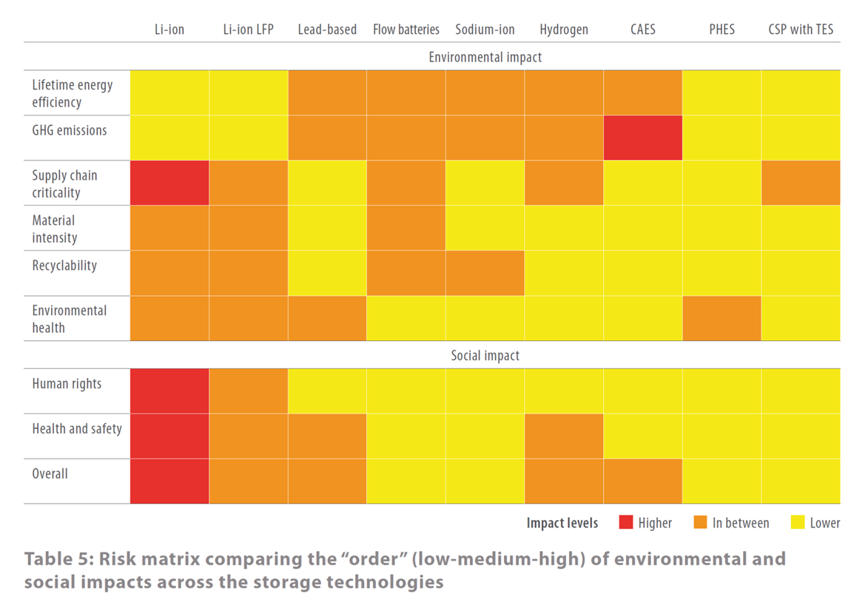This screenshot has height=608, width=868.
Task: Click the Impact levels legend label
Action: 562,523
